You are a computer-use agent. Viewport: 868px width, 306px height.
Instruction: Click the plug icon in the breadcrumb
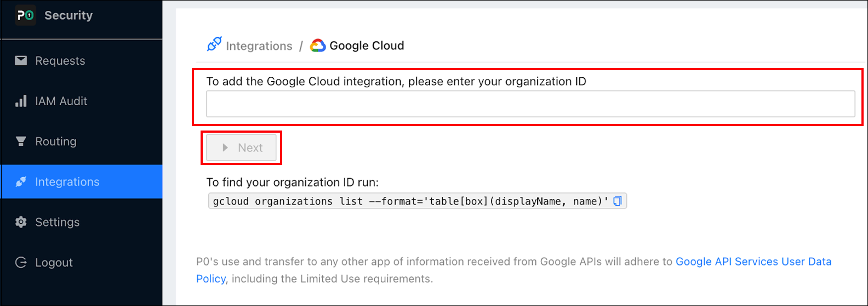click(214, 44)
